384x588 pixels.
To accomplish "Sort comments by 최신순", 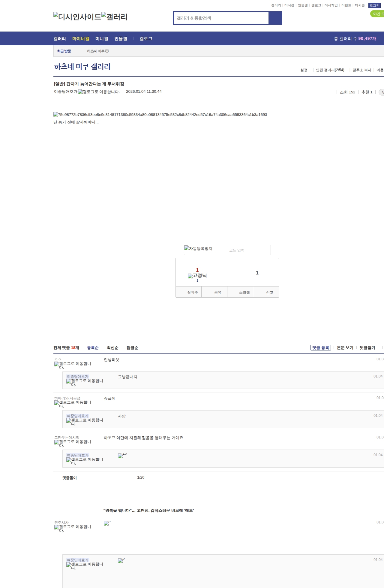I will (112, 348).
